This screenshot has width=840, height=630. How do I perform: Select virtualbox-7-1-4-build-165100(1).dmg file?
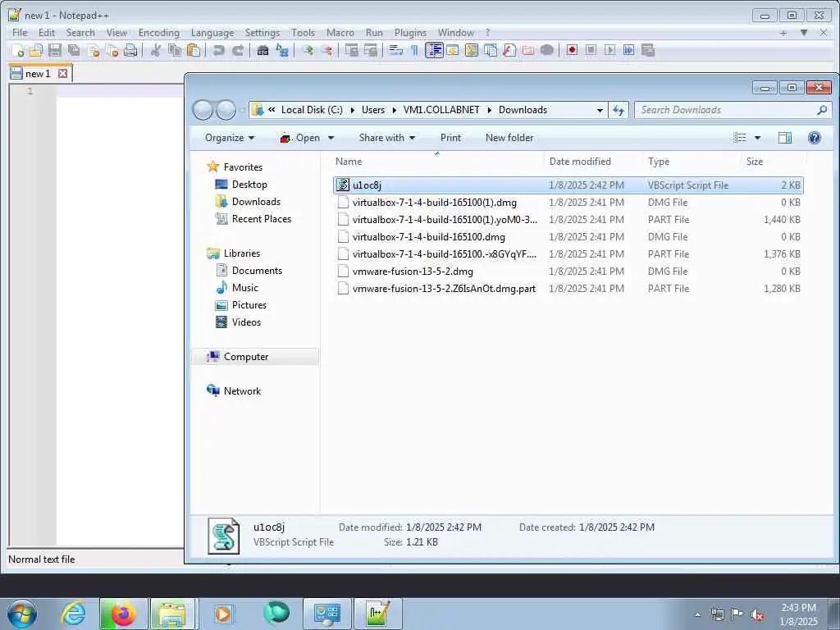pyautogui.click(x=568, y=203)
